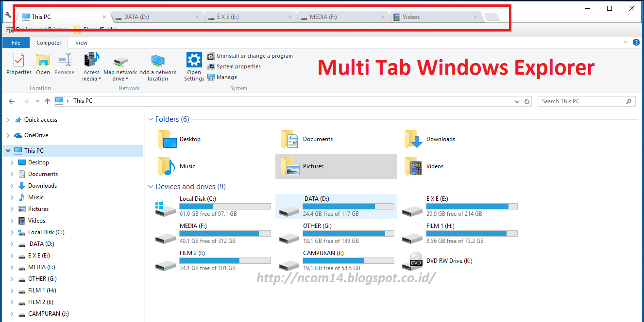
Task: Open the address bar history dropdown
Action: (x=517, y=101)
